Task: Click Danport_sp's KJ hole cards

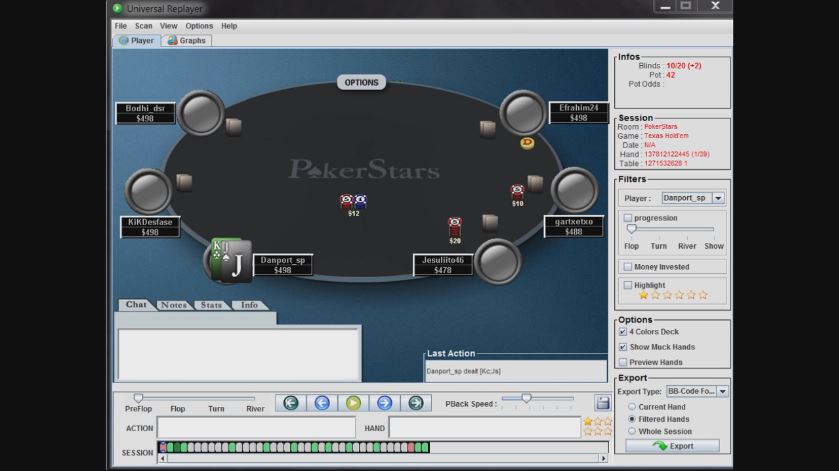Action: click(231, 261)
